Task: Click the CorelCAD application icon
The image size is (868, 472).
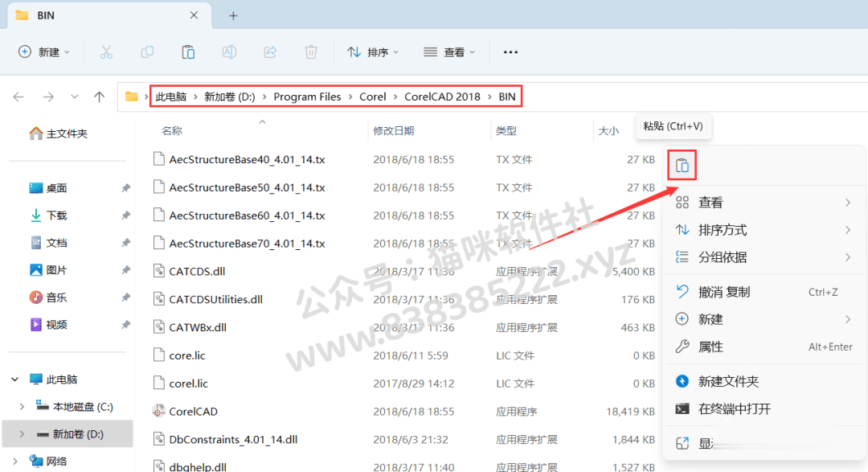Action: [159, 411]
